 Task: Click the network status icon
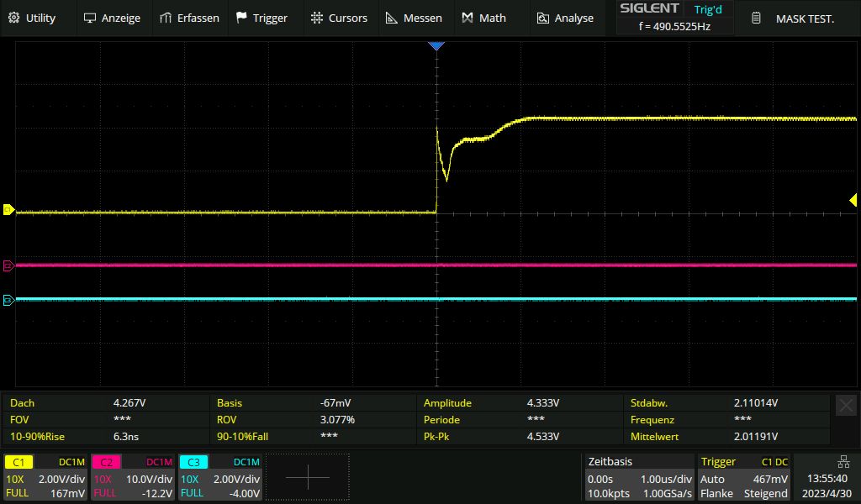[x=843, y=462]
